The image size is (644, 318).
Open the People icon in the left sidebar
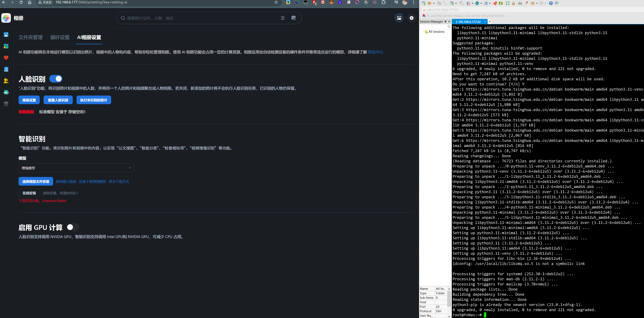6,81
